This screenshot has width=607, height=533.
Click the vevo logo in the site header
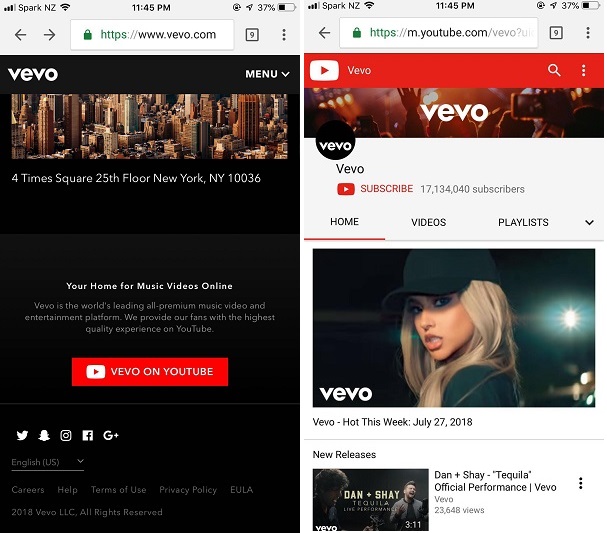[33, 74]
